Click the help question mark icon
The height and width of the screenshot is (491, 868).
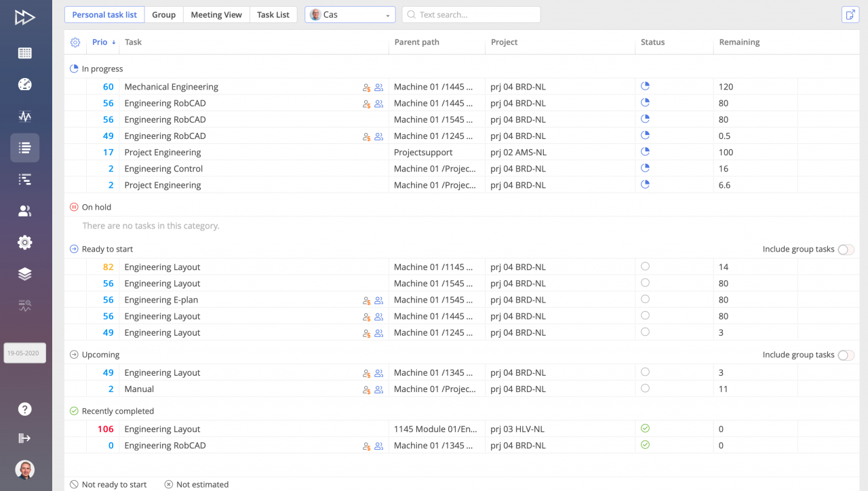coord(24,409)
